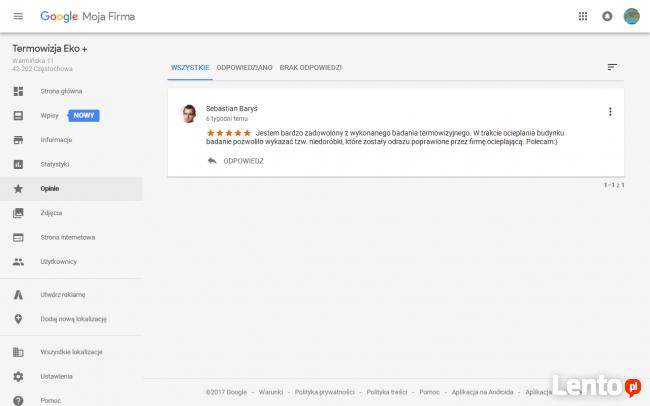
Task: Open Statystyki in the sidebar
Action: click(55, 164)
